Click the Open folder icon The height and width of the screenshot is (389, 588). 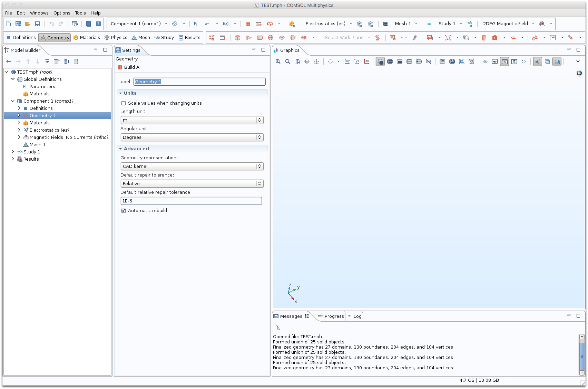click(28, 24)
